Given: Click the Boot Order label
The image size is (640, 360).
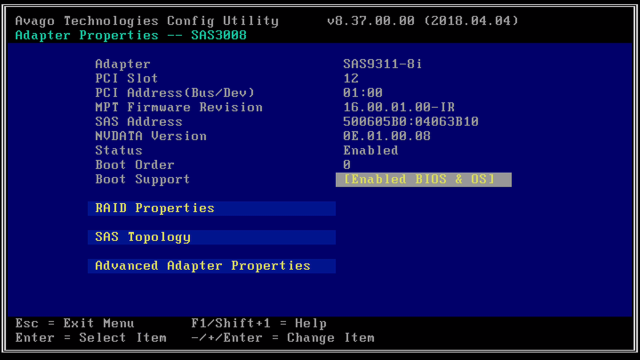Looking at the screenshot, I should pyautogui.click(x=135, y=165).
